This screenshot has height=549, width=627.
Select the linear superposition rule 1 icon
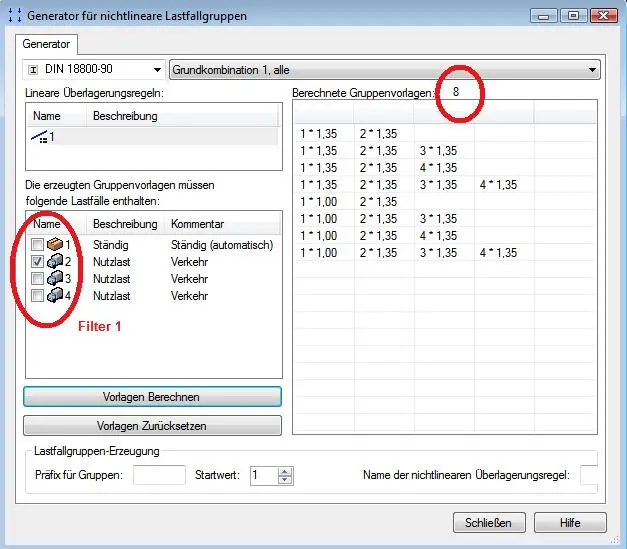click(x=39, y=137)
